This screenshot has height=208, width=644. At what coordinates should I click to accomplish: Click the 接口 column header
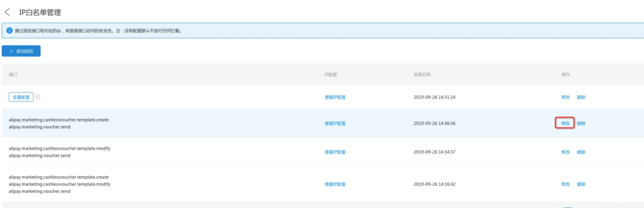click(13, 75)
